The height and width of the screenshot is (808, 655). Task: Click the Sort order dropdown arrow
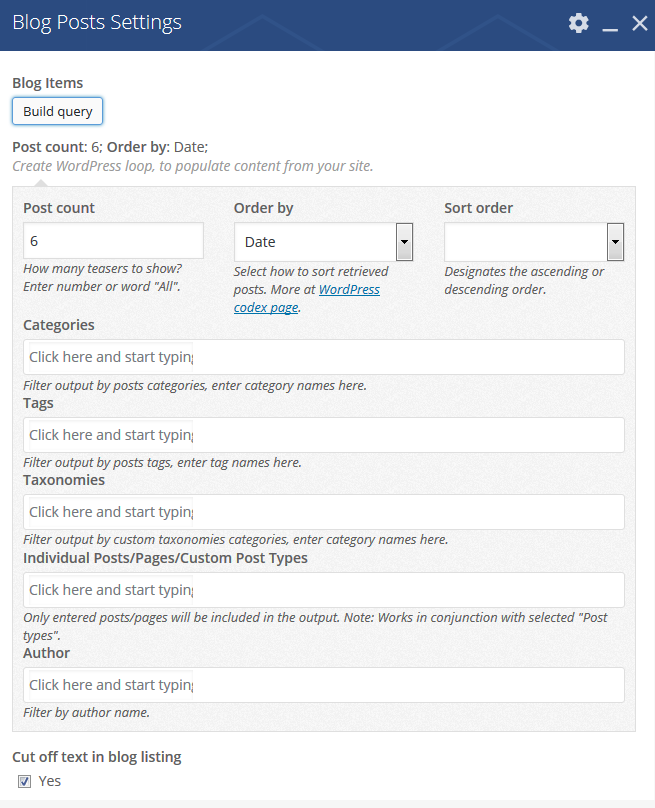coord(615,241)
